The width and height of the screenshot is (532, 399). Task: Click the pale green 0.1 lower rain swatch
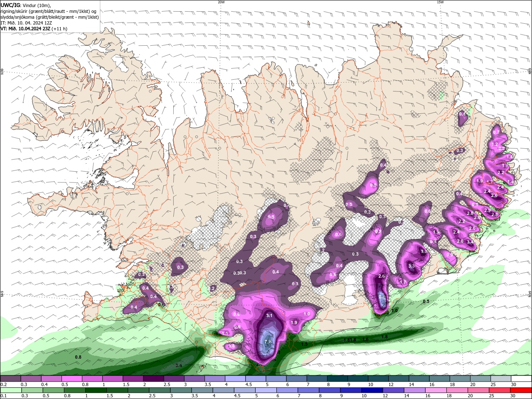tap(11, 390)
